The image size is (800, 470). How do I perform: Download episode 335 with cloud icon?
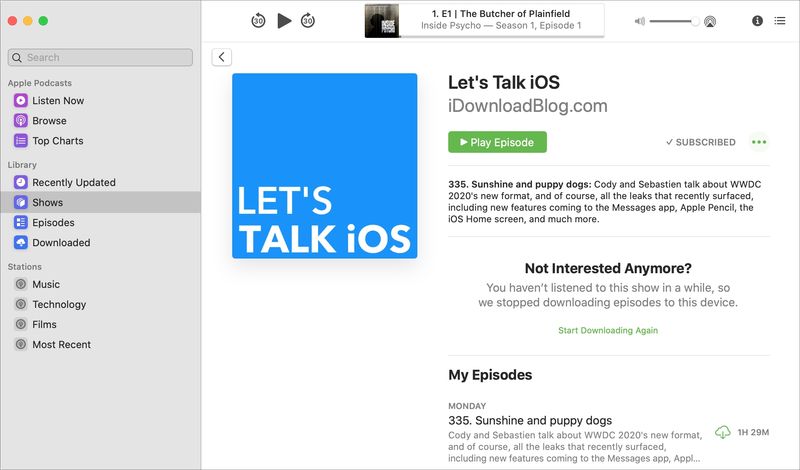tap(722, 432)
